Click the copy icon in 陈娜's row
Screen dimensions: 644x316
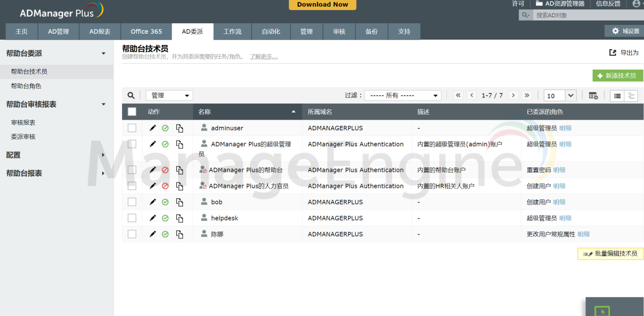[179, 234]
